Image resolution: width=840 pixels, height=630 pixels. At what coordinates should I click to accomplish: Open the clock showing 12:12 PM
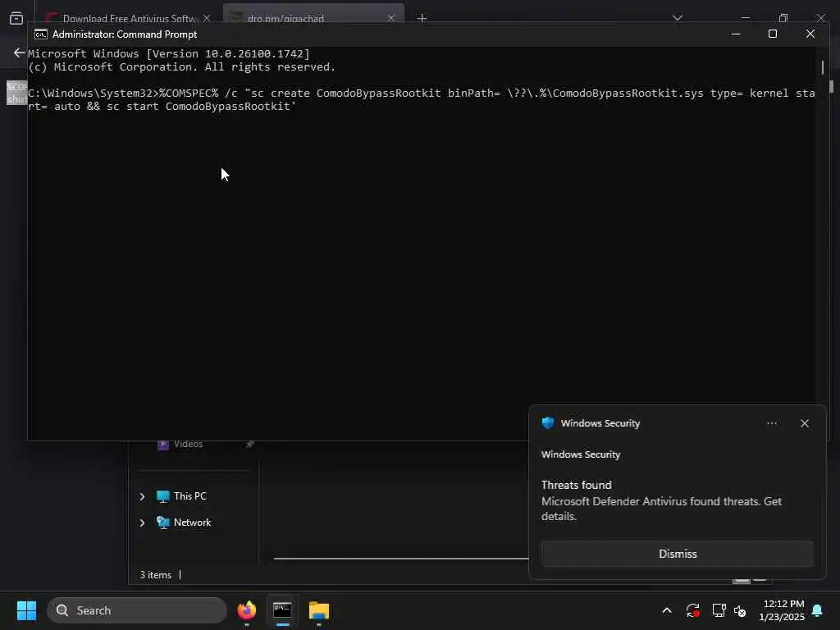click(782, 610)
